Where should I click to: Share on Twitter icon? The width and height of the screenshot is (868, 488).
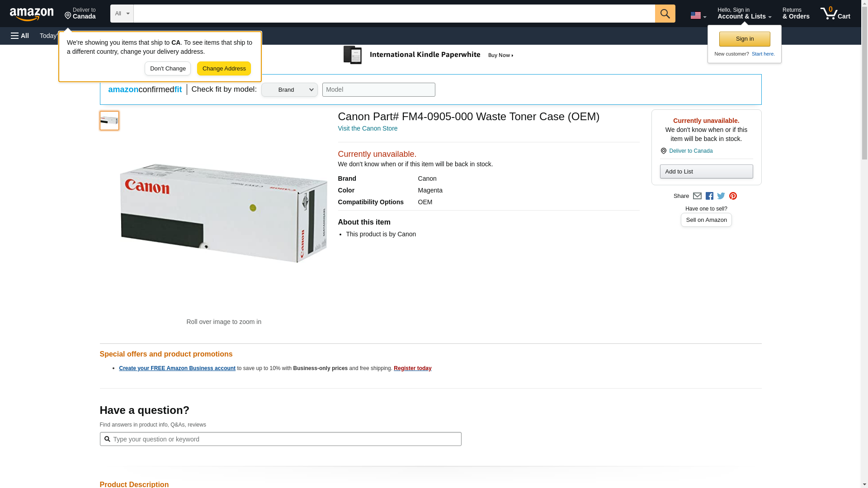[721, 196]
